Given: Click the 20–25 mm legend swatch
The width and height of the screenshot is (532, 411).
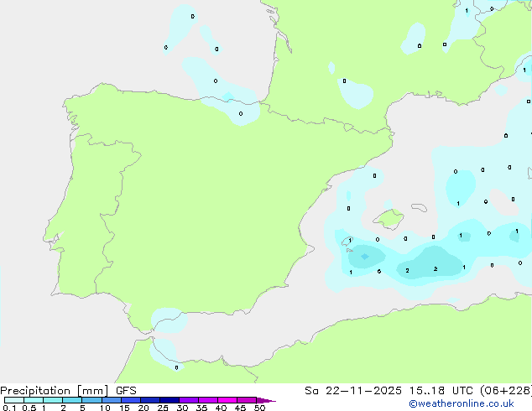Looking at the screenshot, I should coord(150,400).
